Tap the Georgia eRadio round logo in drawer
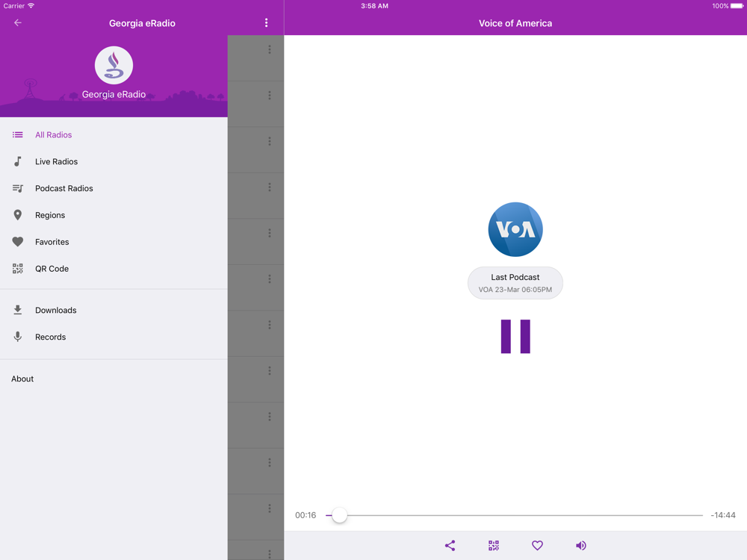 [114, 65]
